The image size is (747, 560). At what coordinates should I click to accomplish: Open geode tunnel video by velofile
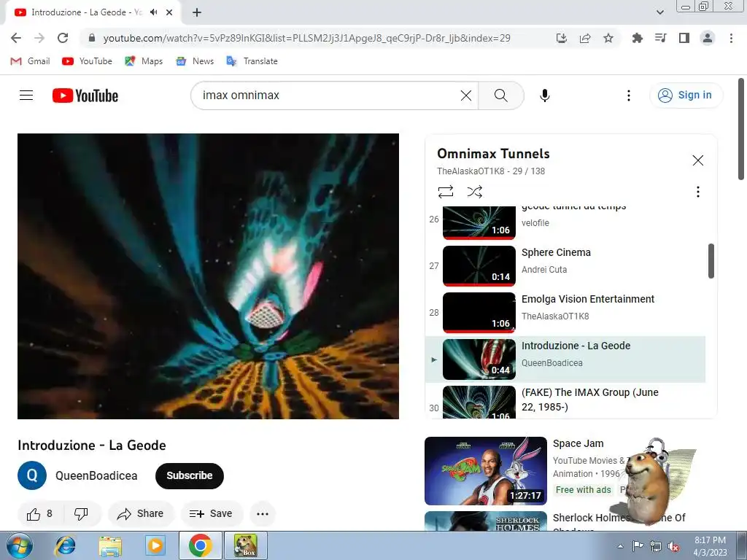click(565, 222)
